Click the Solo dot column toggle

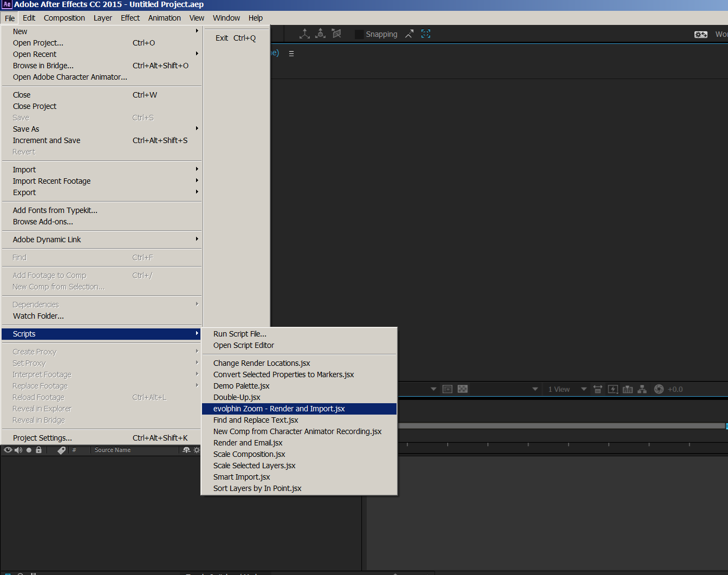tap(29, 450)
